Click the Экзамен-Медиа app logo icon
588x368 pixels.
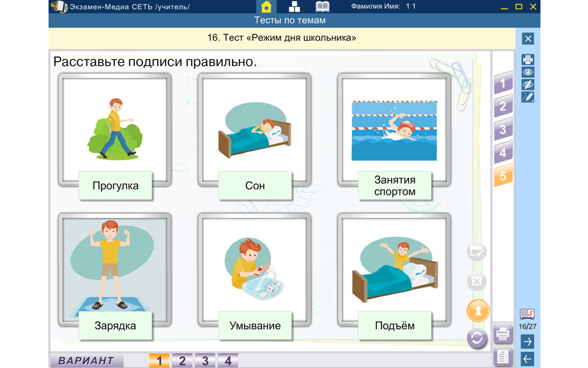(59, 7)
